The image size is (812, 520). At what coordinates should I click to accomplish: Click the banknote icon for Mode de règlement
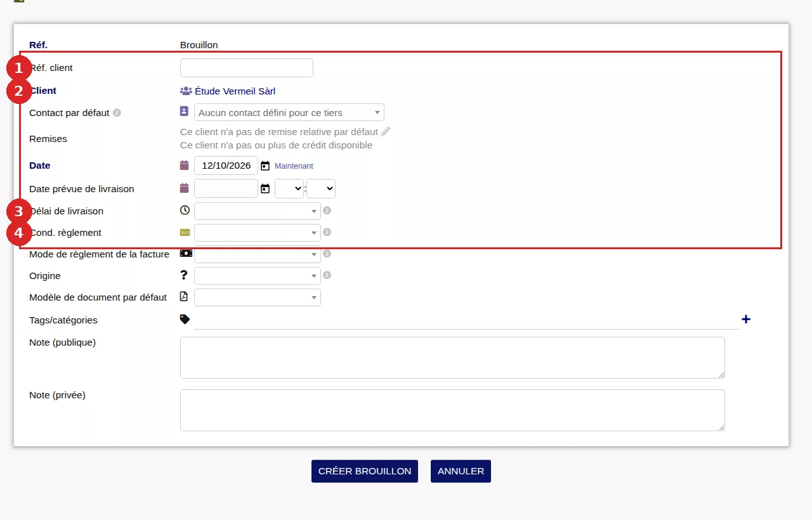pos(186,253)
